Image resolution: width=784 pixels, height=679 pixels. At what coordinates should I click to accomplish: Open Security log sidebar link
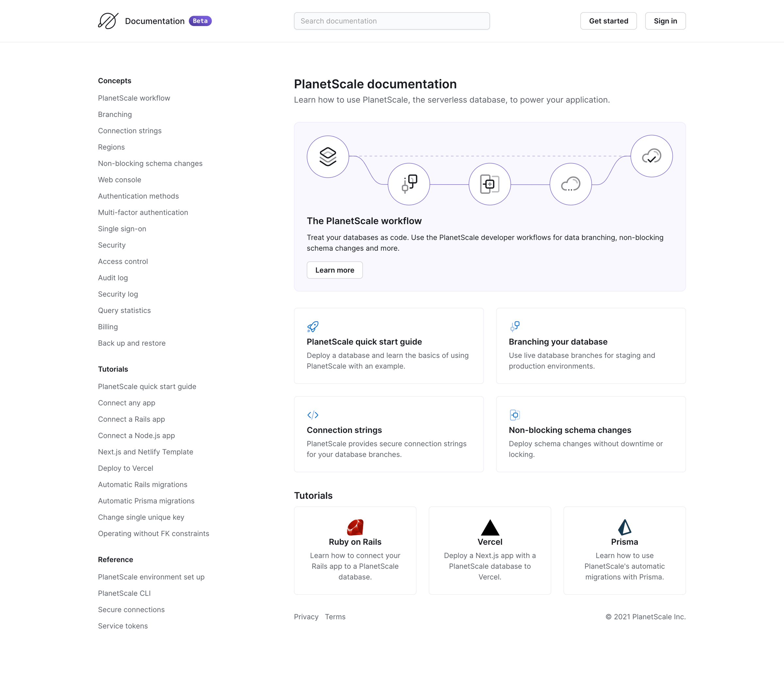(x=118, y=294)
